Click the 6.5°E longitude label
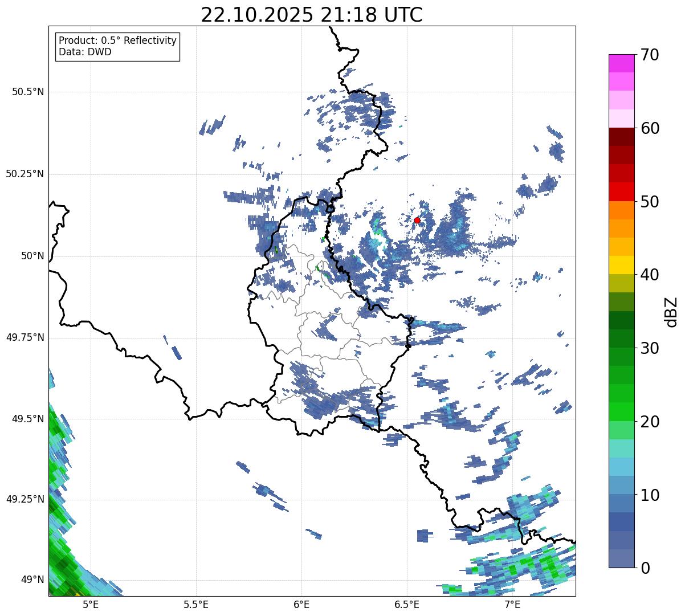The height and width of the screenshot is (616, 685). click(x=407, y=605)
